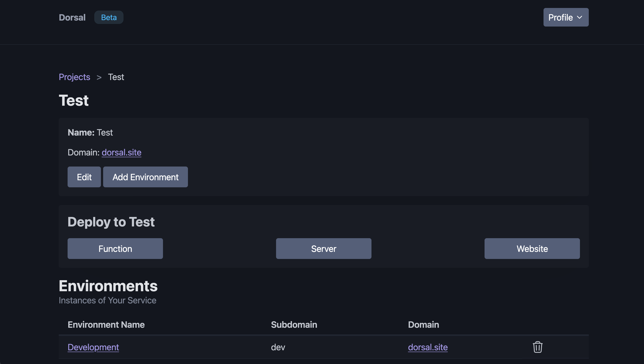Click the Subdomain column header
Viewport: 644px width, 364px height.
coord(294,325)
